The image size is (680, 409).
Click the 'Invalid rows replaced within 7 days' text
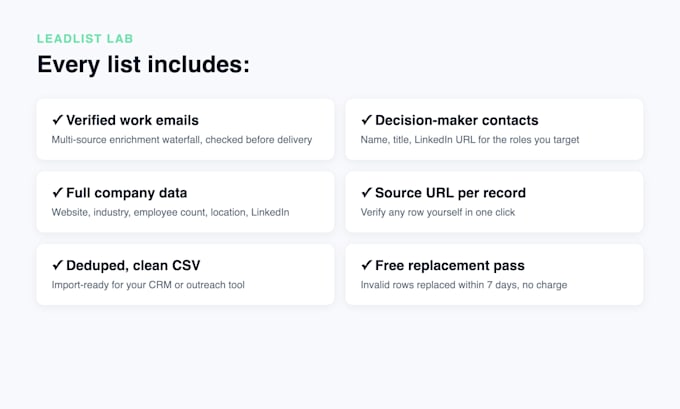click(x=464, y=285)
